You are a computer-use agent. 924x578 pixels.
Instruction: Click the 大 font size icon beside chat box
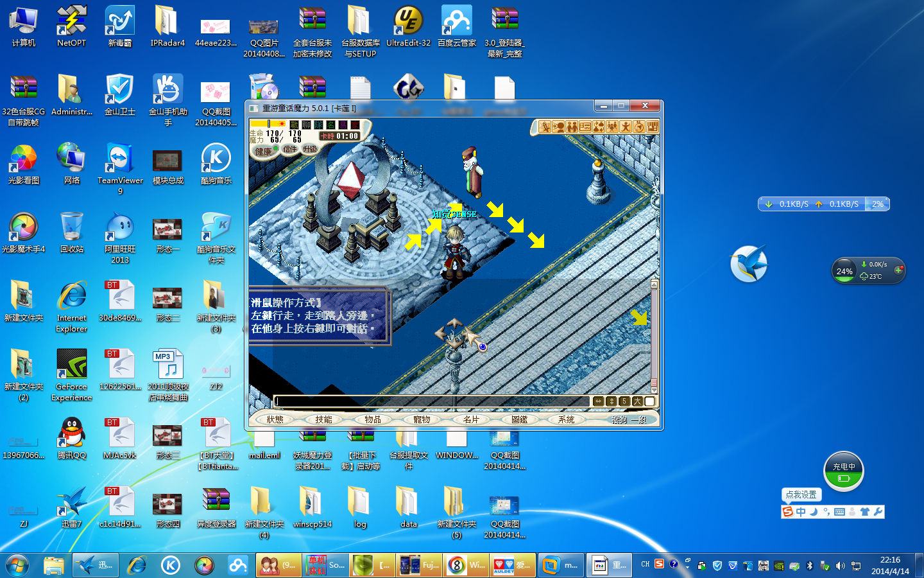tap(637, 401)
